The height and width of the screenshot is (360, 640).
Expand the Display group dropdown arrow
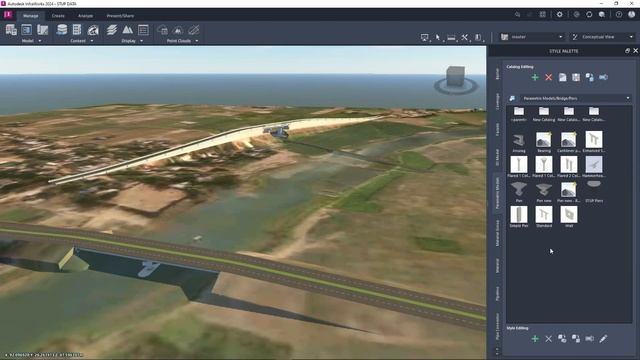[x=142, y=41]
